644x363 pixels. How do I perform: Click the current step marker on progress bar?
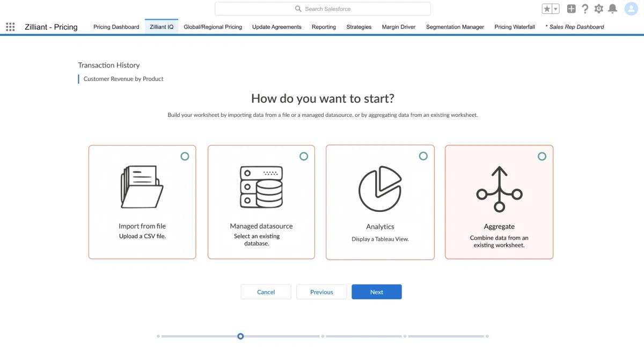(x=240, y=336)
